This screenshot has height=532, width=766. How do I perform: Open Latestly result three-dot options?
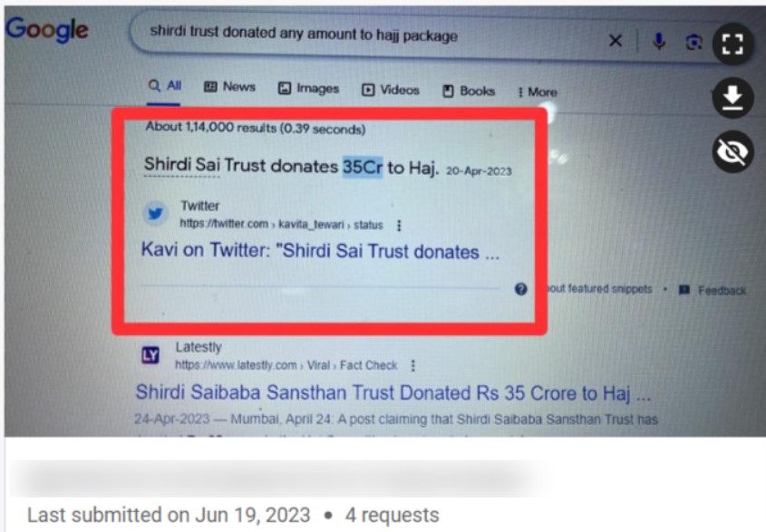[413, 365]
